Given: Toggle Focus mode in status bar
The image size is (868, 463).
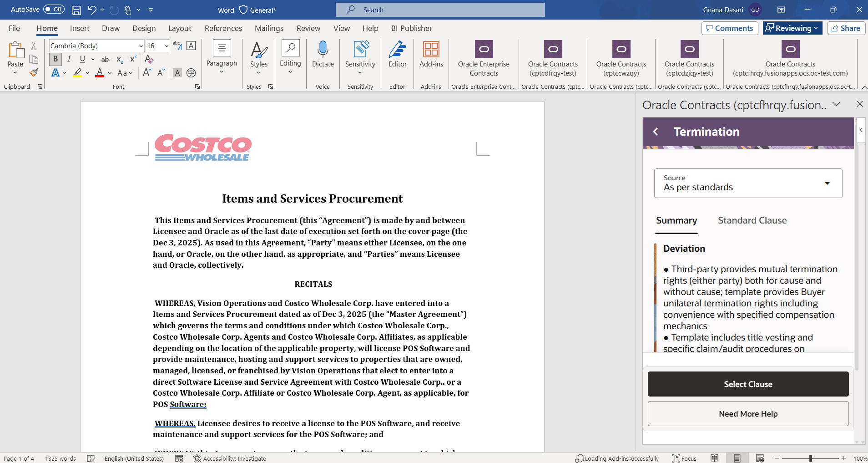Looking at the screenshot, I should point(685,458).
